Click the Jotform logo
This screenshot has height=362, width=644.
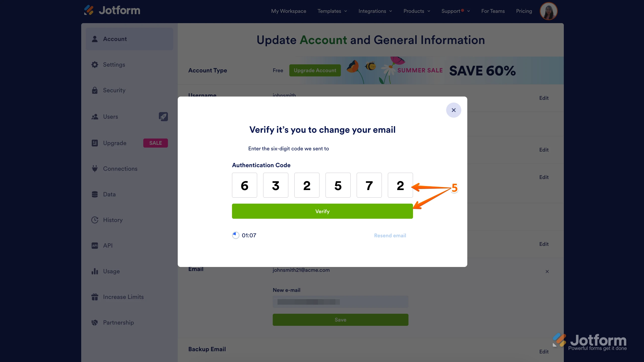tap(112, 10)
